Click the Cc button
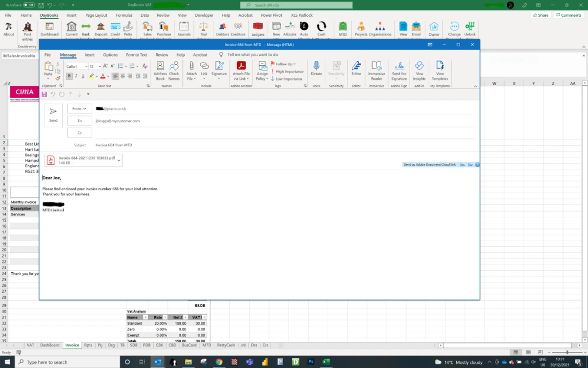 coord(79,133)
